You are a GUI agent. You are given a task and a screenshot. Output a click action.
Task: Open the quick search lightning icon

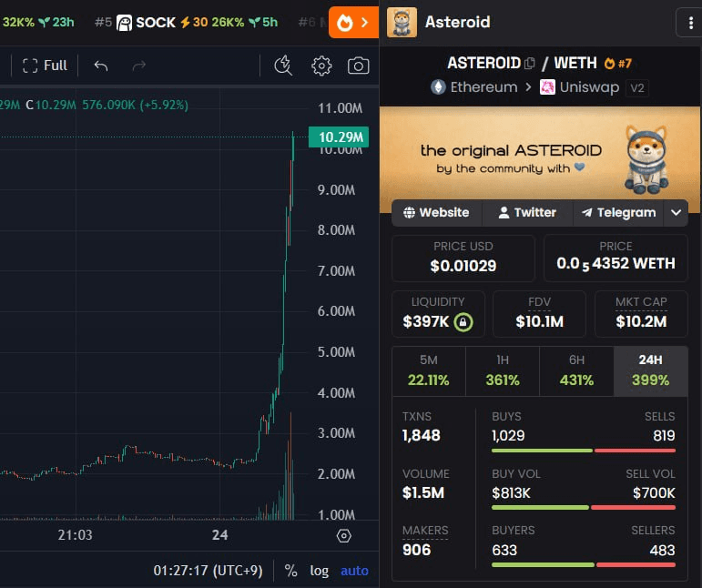click(x=283, y=66)
